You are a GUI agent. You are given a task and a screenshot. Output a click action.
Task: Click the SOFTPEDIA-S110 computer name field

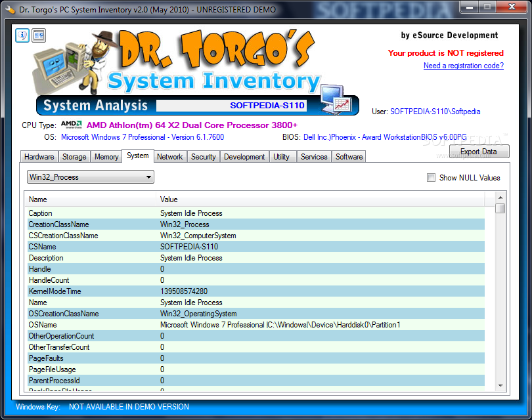click(231, 106)
